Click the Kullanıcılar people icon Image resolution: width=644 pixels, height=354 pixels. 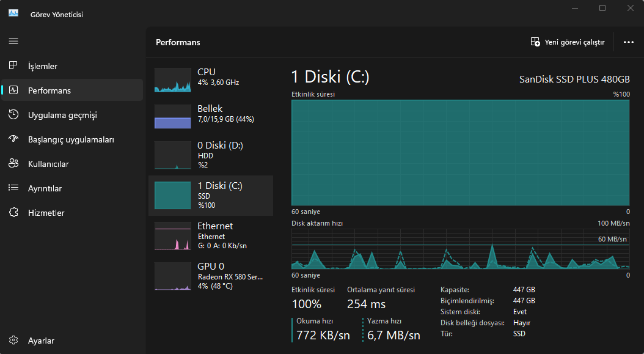click(x=13, y=164)
